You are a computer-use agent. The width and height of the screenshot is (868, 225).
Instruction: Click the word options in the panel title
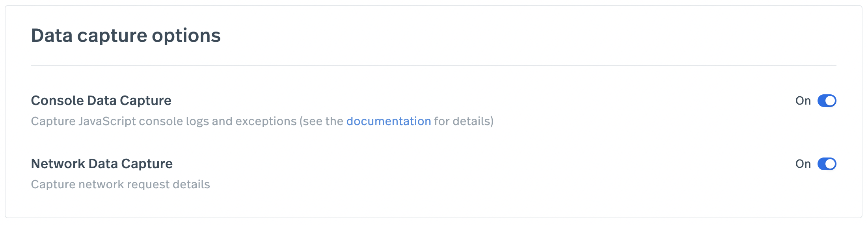point(186,36)
